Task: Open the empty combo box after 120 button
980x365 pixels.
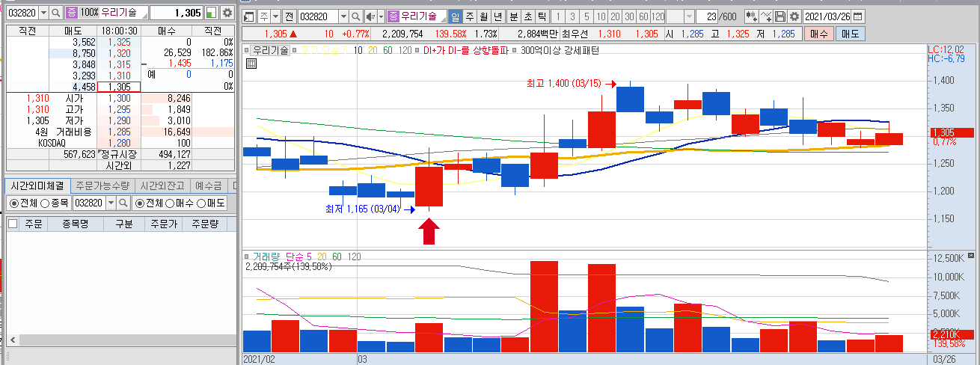Action: [680, 16]
